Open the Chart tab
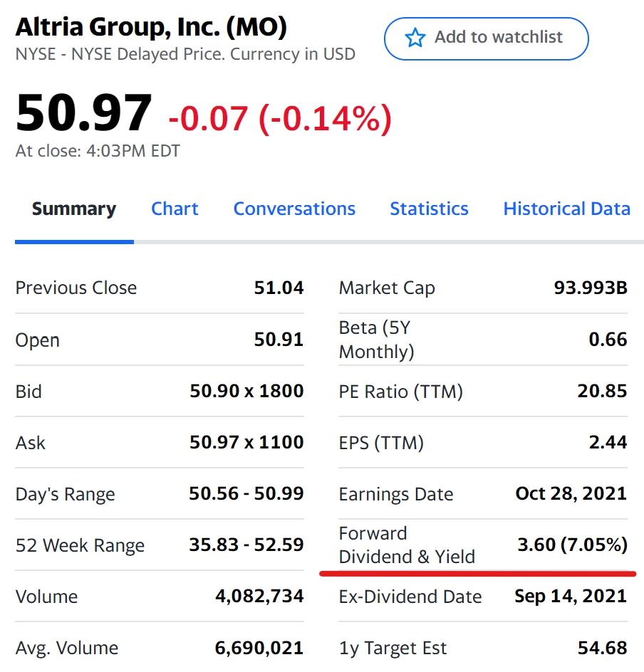 (175, 209)
